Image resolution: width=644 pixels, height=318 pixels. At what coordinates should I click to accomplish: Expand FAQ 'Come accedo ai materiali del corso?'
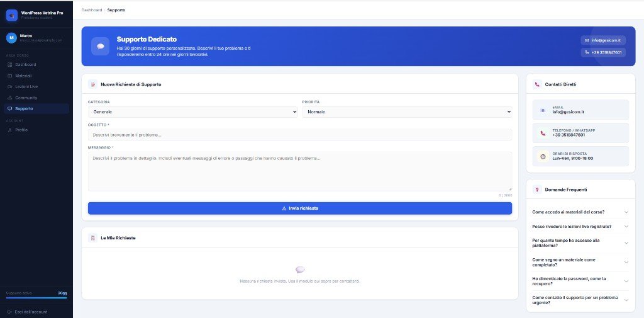(580, 212)
